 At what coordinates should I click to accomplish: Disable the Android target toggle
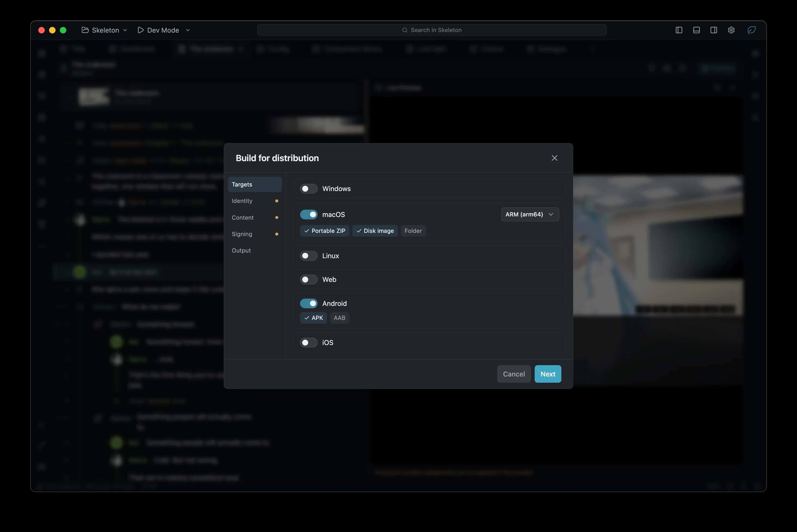pyautogui.click(x=308, y=303)
